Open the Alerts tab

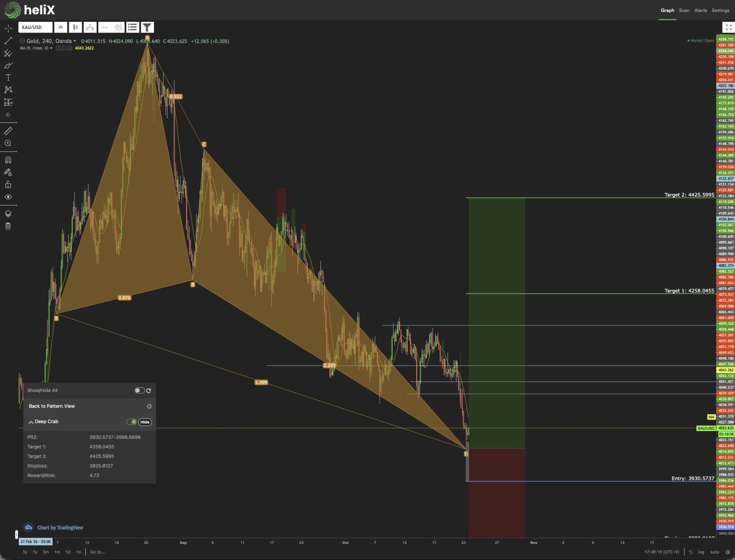(700, 10)
